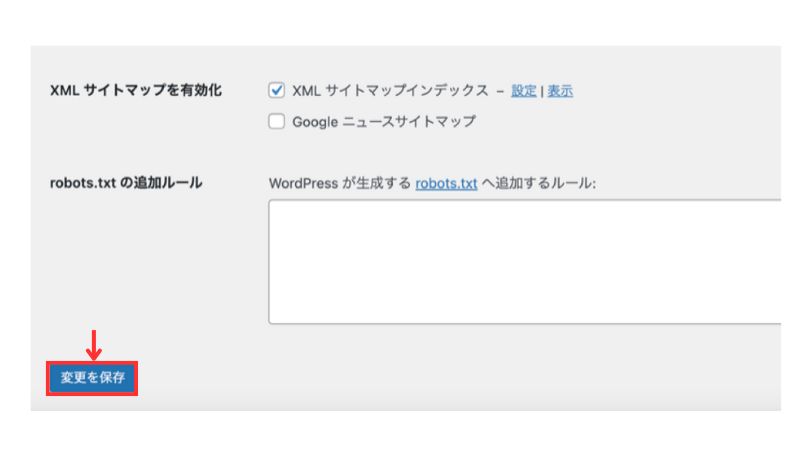Click the word WordPress above the text area

point(305,184)
